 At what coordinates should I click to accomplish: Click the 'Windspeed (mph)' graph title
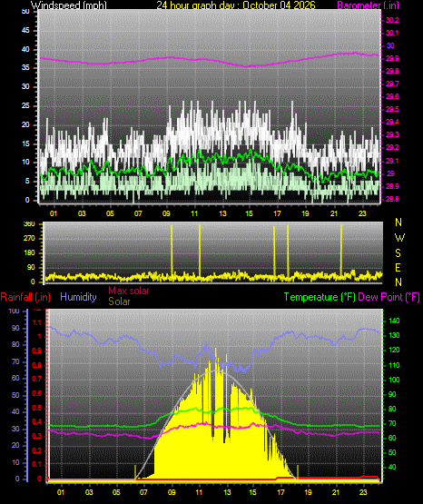pyautogui.click(x=69, y=5)
